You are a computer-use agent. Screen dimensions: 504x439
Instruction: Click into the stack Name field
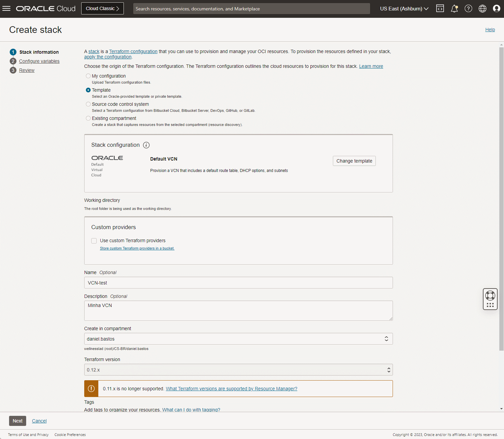click(x=238, y=283)
